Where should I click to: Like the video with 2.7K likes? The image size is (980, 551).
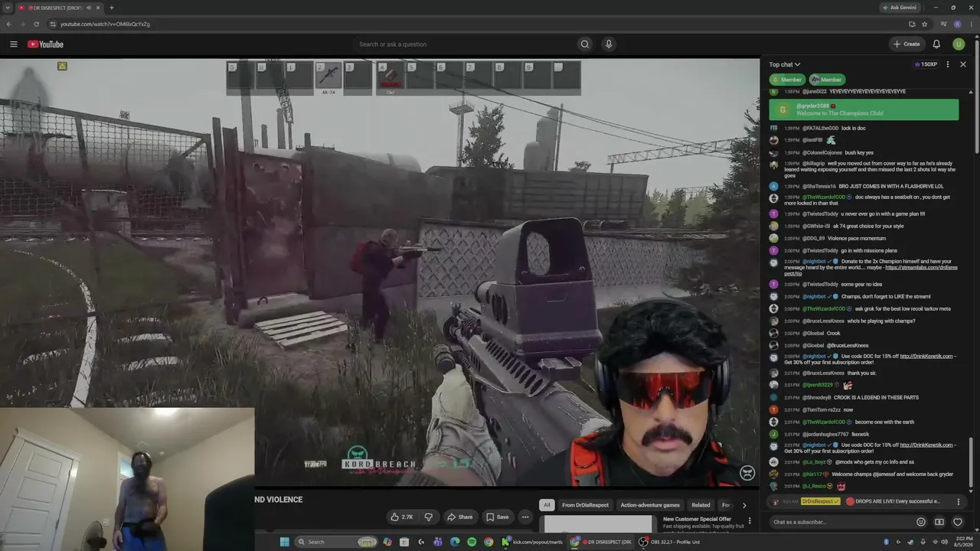pyautogui.click(x=402, y=517)
